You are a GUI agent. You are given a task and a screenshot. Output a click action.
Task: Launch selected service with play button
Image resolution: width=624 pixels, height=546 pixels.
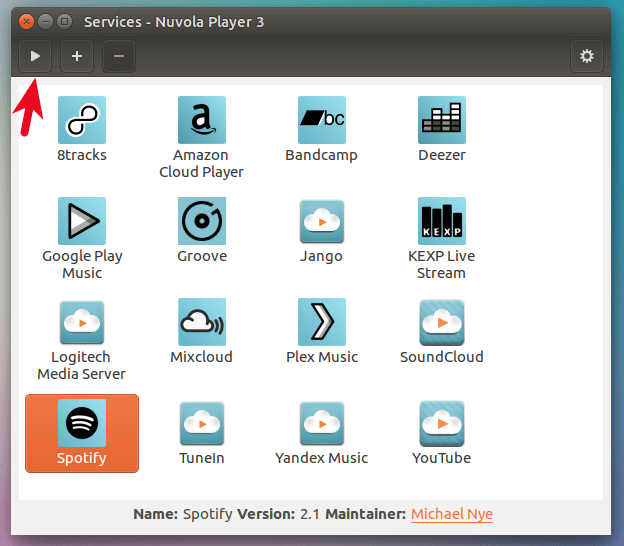35,56
